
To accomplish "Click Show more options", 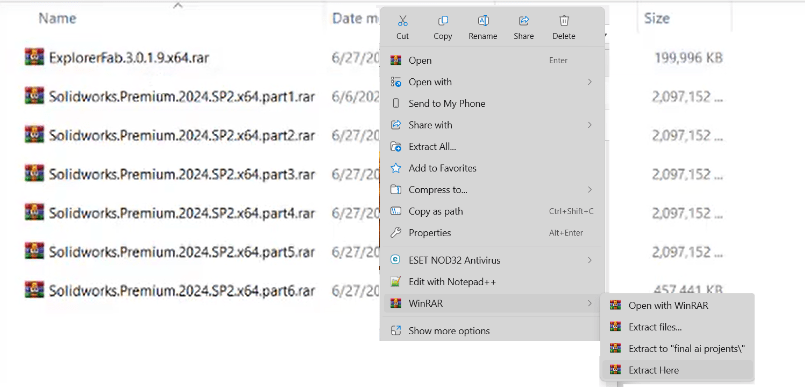I will 493,331.
